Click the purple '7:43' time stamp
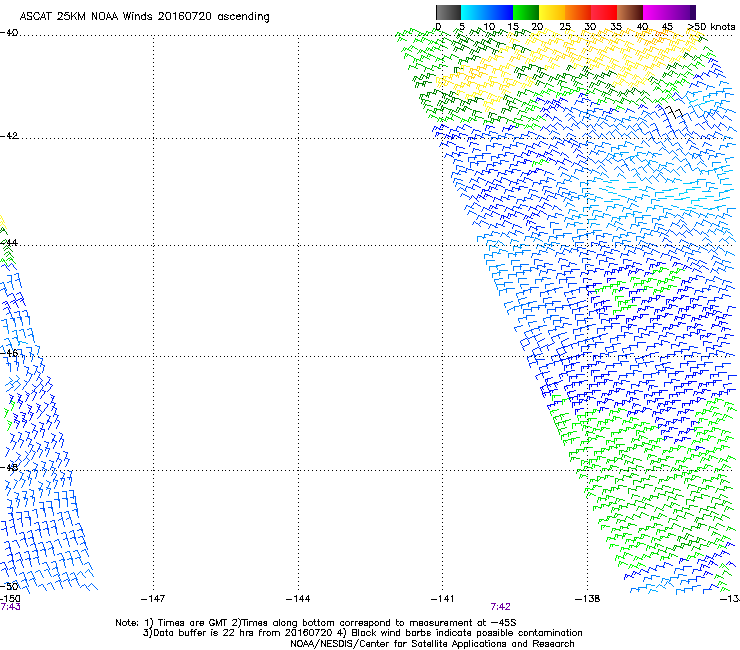The height and width of the screenshot is (650, 740). click(x=10, y=607)
